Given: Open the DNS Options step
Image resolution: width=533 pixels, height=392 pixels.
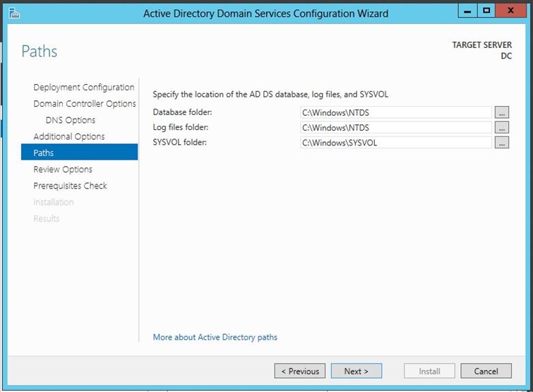Looking at the screenshot, I should [71, 120].
